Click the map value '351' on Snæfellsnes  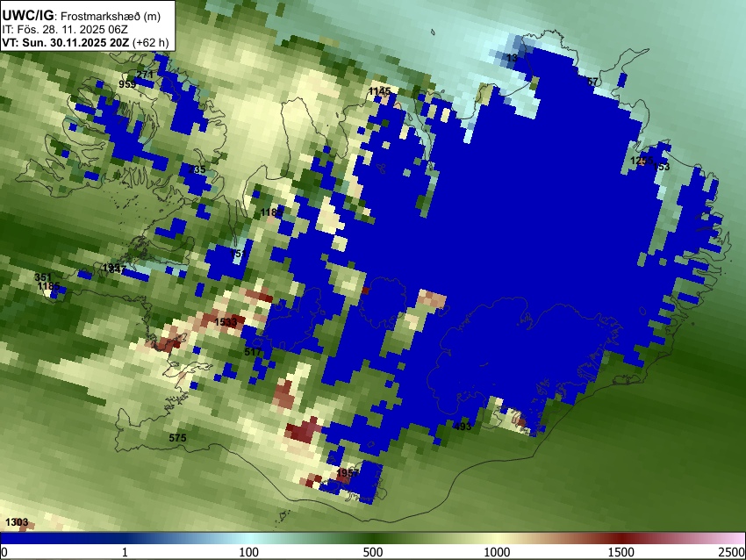(43, 277)
